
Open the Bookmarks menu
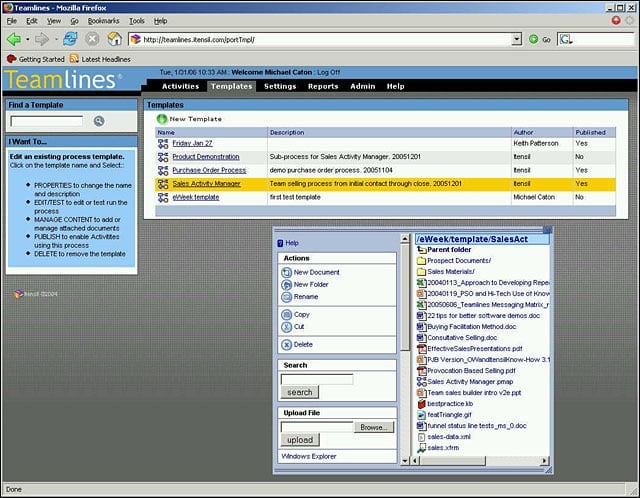coord(103,21)
